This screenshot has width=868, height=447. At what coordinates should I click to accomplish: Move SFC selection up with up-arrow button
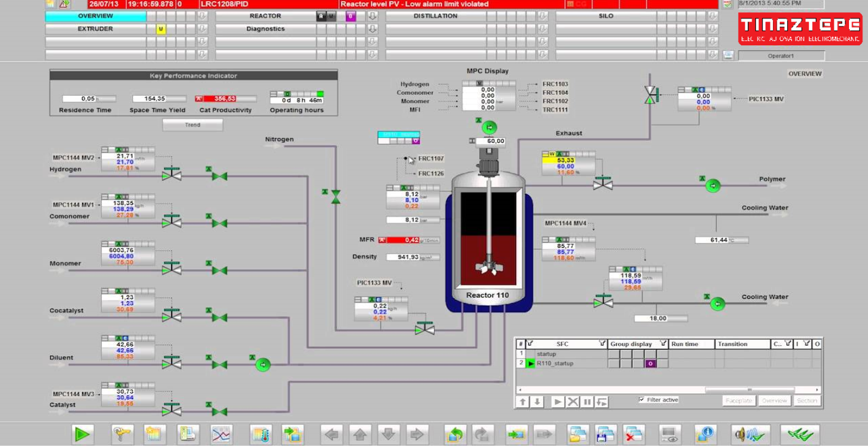522,402
